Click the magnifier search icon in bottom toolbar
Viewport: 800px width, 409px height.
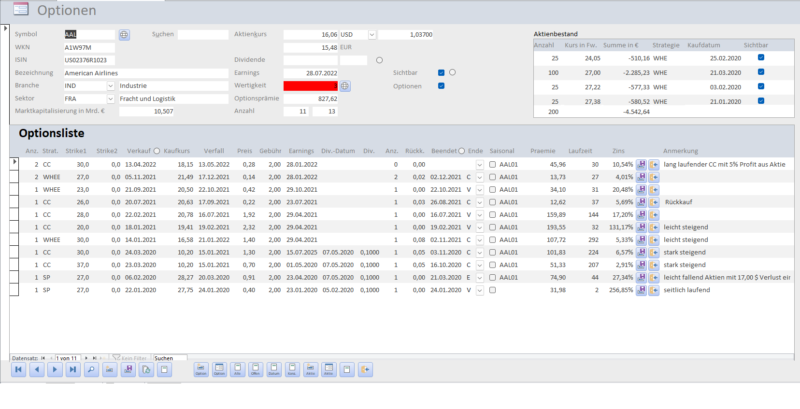91,370
